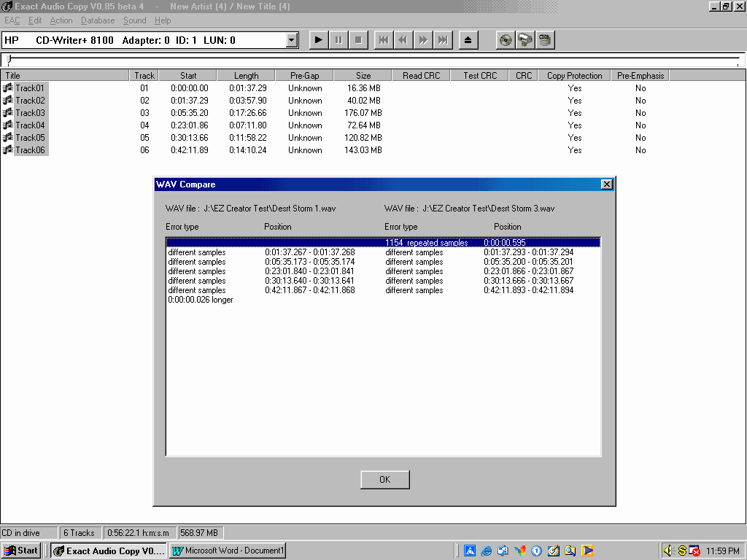Click the Pre-Gap column header
This screenshot has width=747, height=560.
304,75
